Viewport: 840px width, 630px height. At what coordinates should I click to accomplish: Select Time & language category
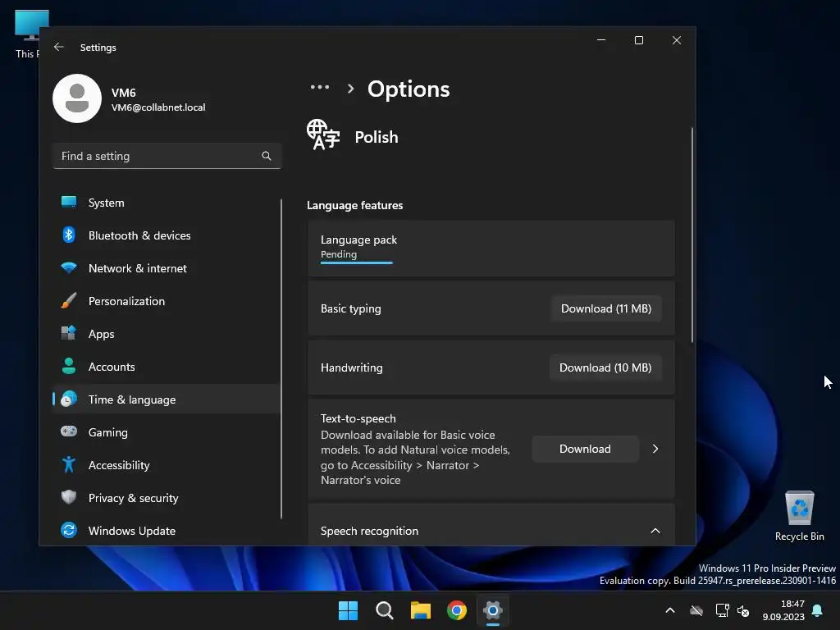(x=167, y=399)
